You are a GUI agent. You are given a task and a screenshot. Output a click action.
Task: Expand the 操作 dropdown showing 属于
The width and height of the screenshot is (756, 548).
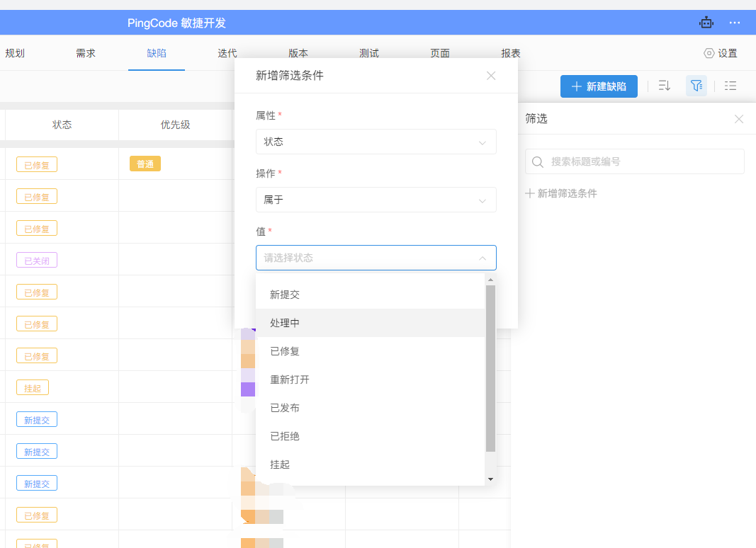tap(376, 200)
